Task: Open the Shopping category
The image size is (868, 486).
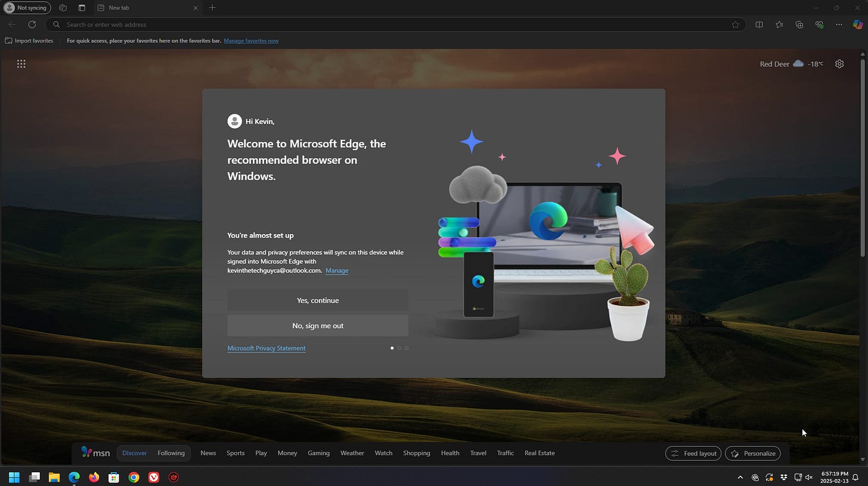Action: tap(417, 453)
